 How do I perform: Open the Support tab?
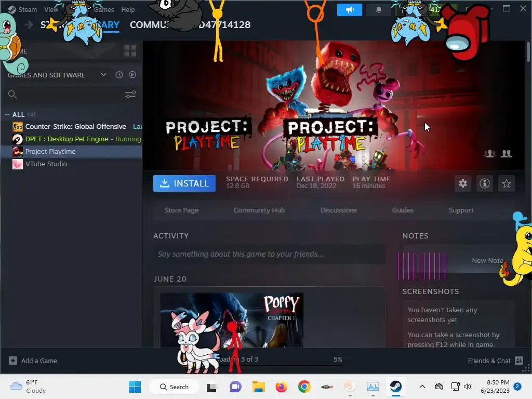coord(461,210)
